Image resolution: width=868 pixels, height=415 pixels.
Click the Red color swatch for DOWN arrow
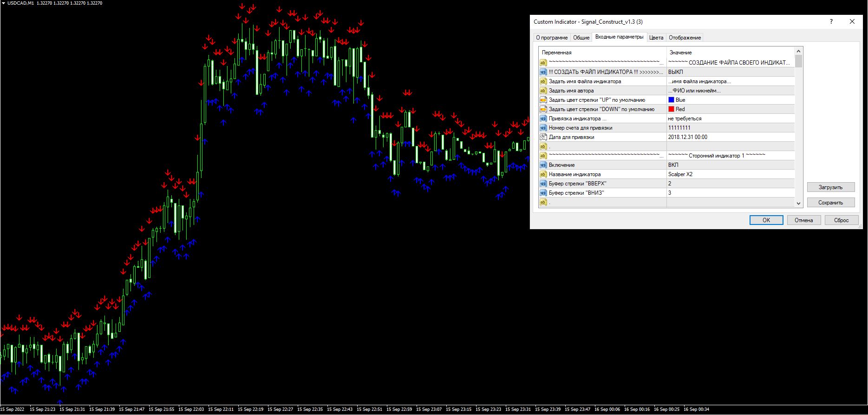(671, 109)
